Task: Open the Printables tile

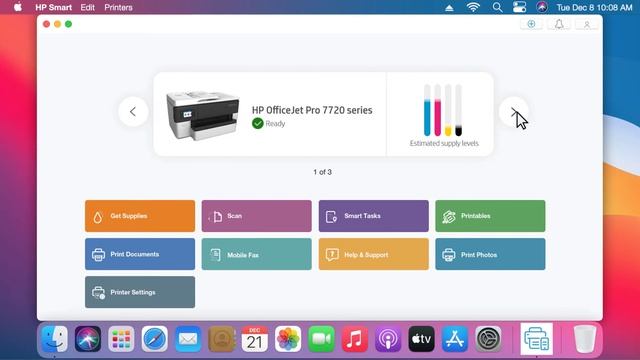Action: point(490,216)
